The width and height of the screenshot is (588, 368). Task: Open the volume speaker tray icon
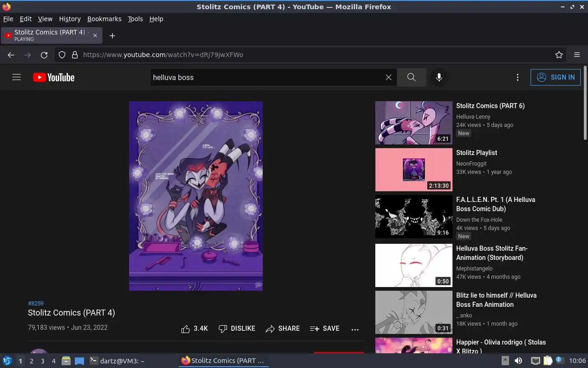pyautogui.click(x=518, y=361)
